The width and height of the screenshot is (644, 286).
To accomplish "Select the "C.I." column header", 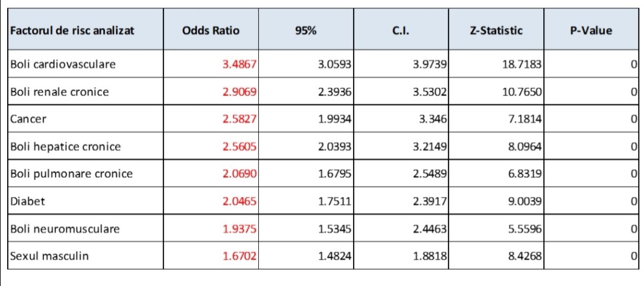I will (x=400, y=30).
